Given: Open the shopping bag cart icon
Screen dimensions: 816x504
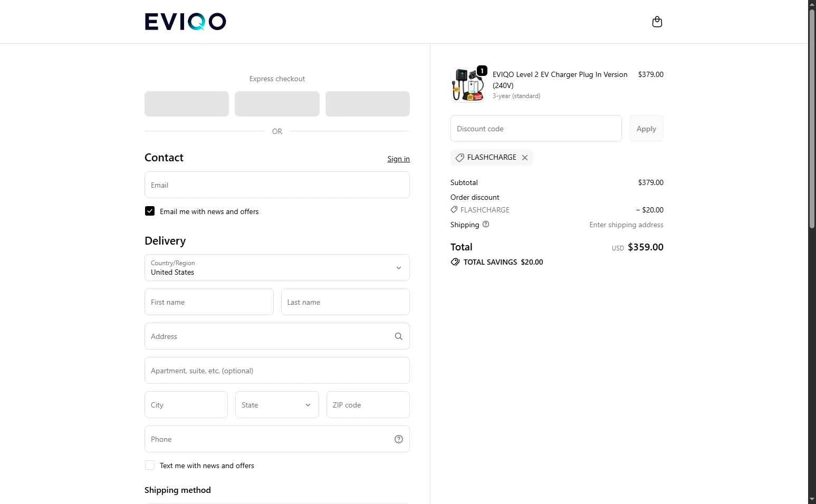Looking at the screenshot, I should coord(657,22).
